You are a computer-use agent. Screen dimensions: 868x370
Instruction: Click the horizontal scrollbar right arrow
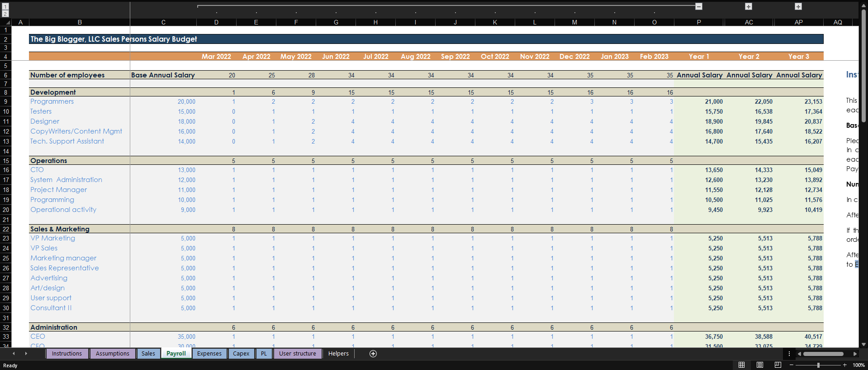(855, 354)
